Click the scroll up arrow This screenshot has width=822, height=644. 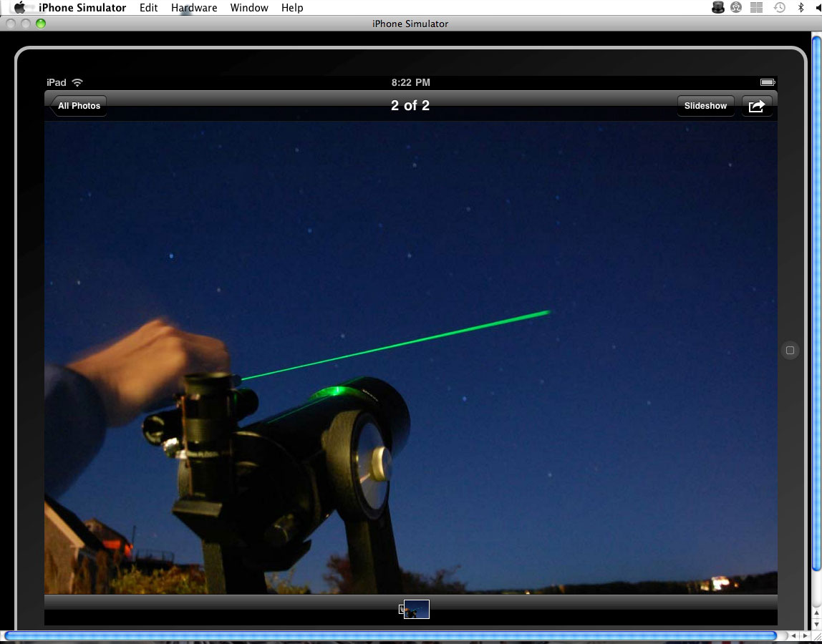click(x=817, y=612)
